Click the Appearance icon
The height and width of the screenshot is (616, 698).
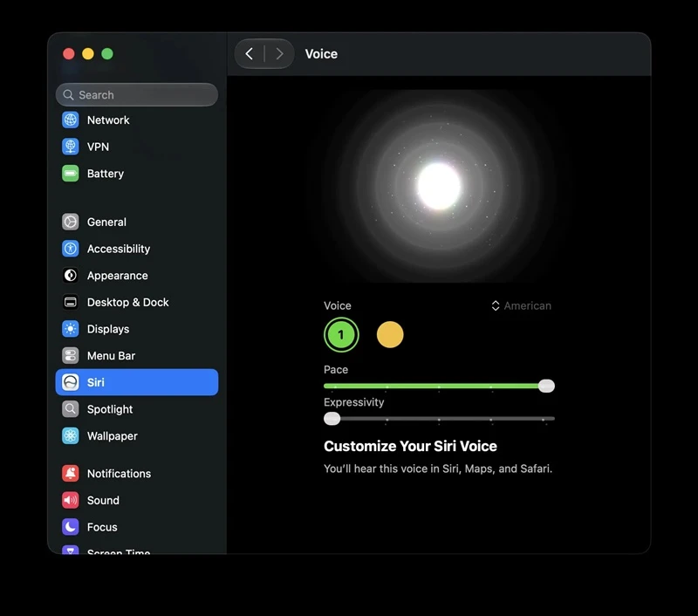[71, 275]
